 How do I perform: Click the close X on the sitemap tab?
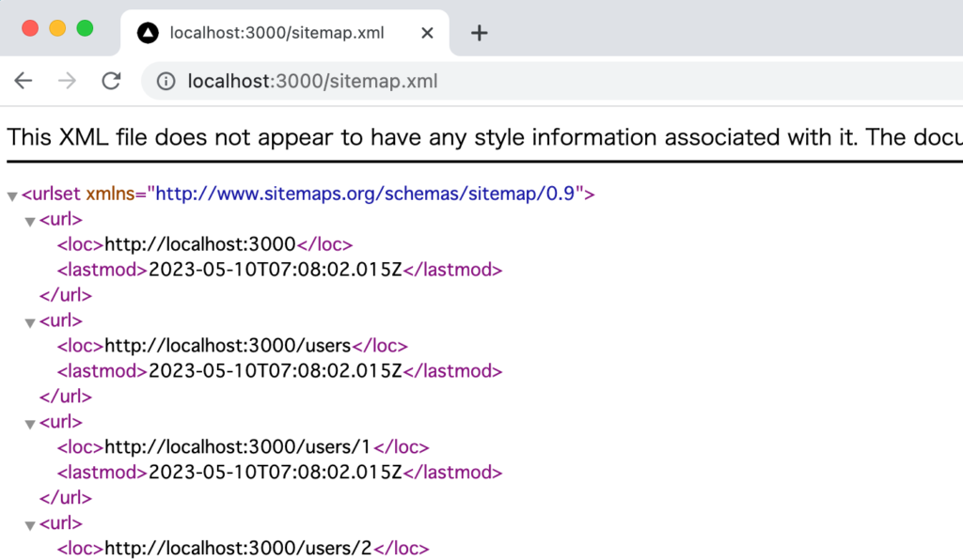(x=426, y=32)
